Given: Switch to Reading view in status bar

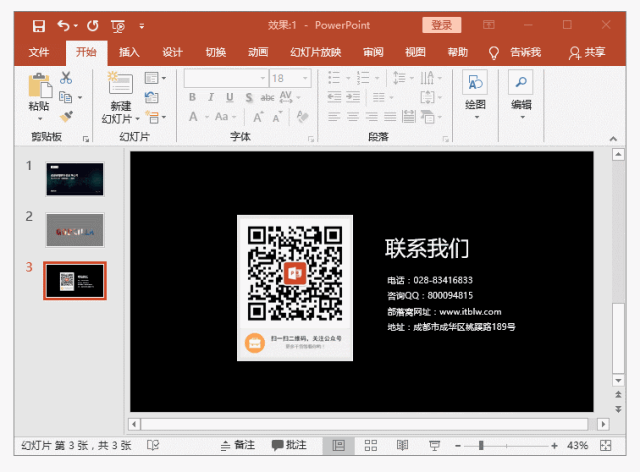Looking at the screenshot, I should 402,445.
